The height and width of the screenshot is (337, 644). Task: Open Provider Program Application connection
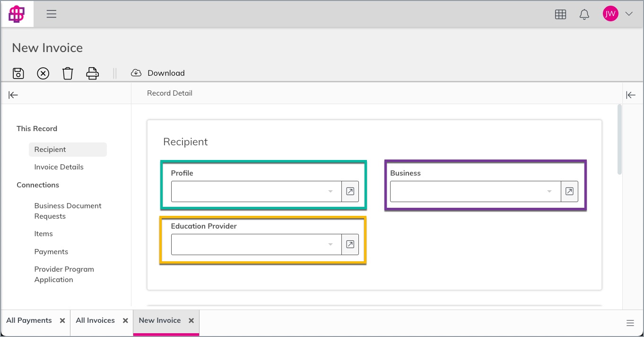pyautogui.click(x=64, y=275)
